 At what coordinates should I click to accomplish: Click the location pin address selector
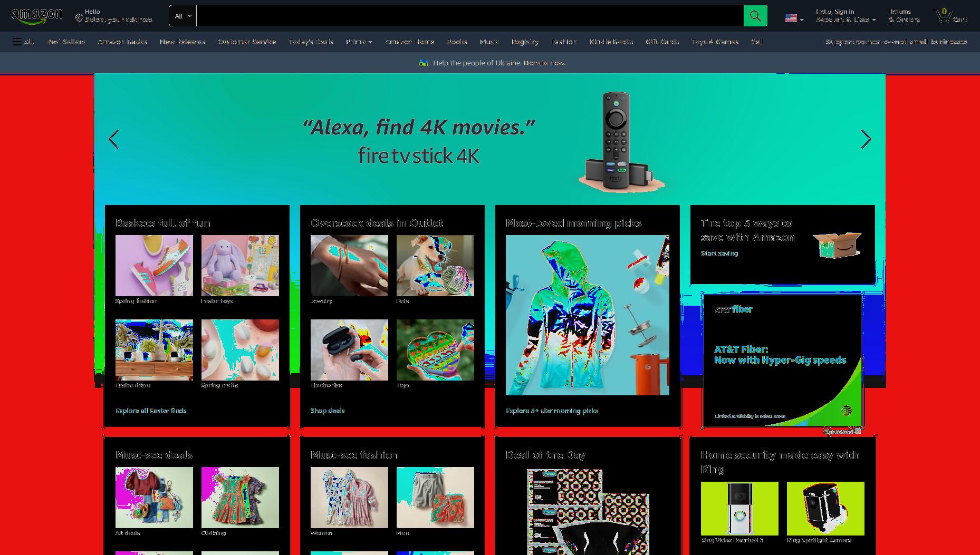(x=114, y=16)
